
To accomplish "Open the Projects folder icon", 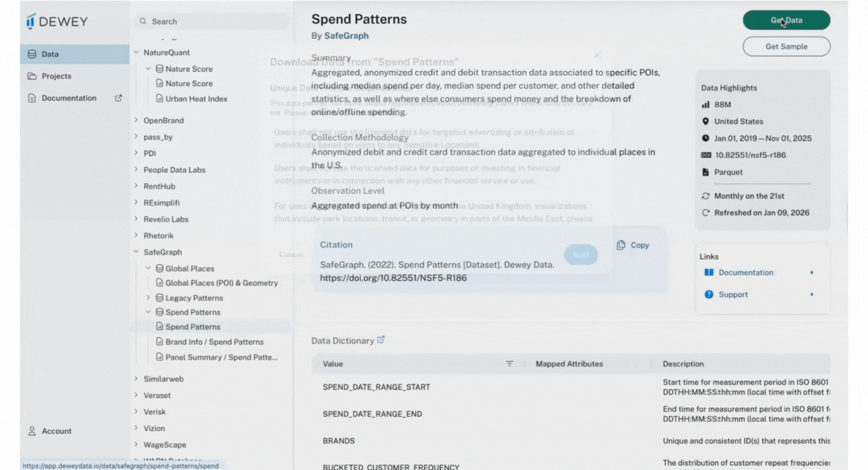I will pyautogui.click(x=32, y=76).
